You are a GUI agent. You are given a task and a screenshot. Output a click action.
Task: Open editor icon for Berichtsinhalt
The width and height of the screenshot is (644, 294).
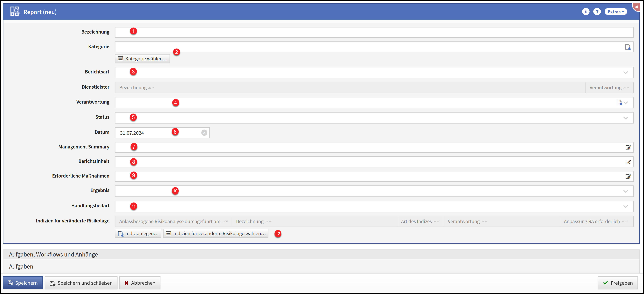coord(628,162)
